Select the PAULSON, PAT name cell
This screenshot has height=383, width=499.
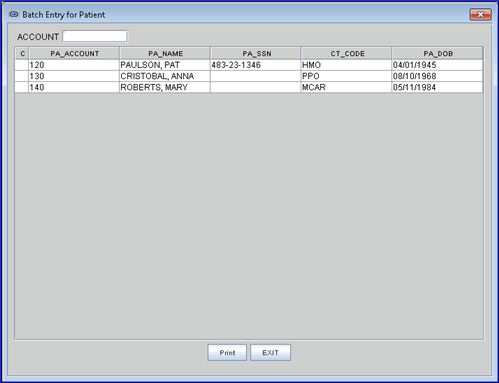click(x=165, y=65)
